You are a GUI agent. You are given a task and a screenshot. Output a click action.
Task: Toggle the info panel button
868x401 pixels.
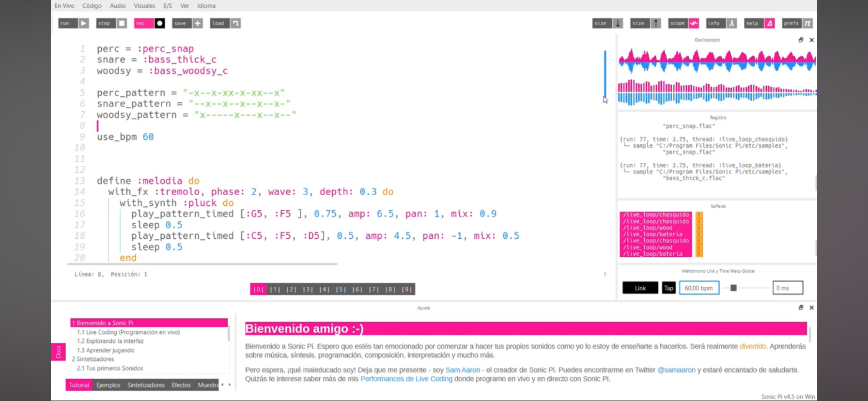point(721,23)
